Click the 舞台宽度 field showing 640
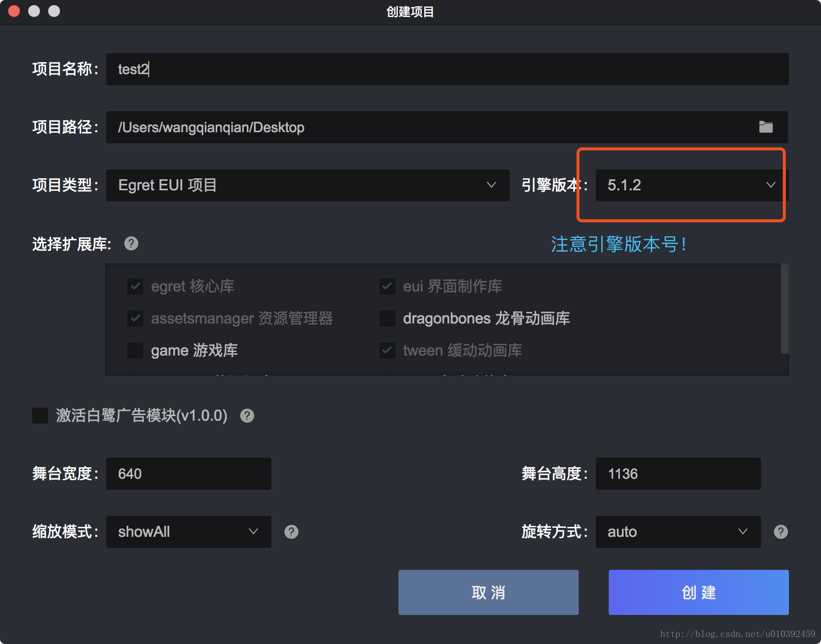821x644 pixels. (x=189, y=474)
